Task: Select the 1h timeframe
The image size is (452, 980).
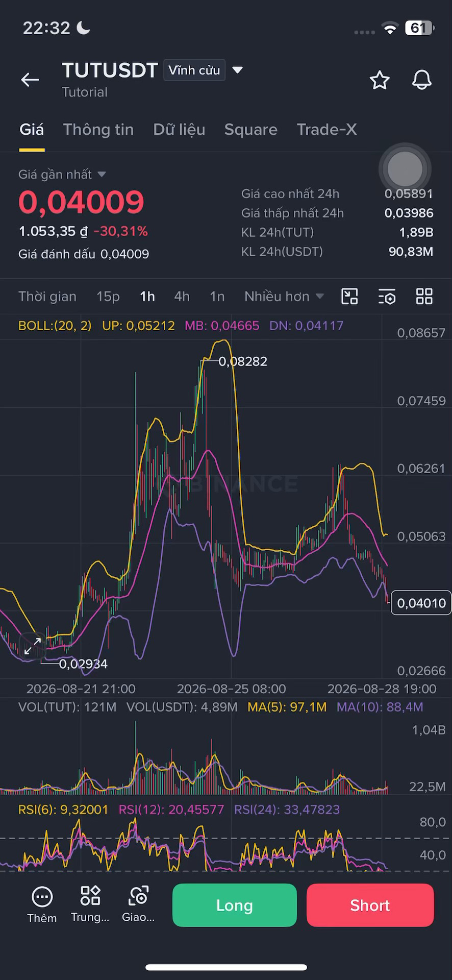Action: point(147,297)
